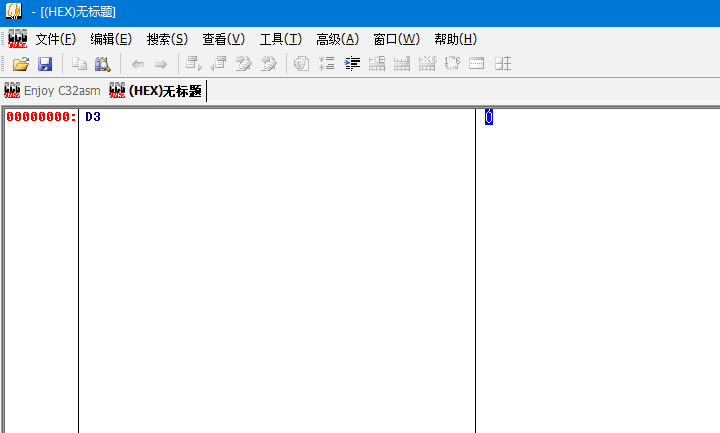This screenshot has width=720, height=433.
Task: Click the D3 hex byte value
Action: click(x=93, y=117)
